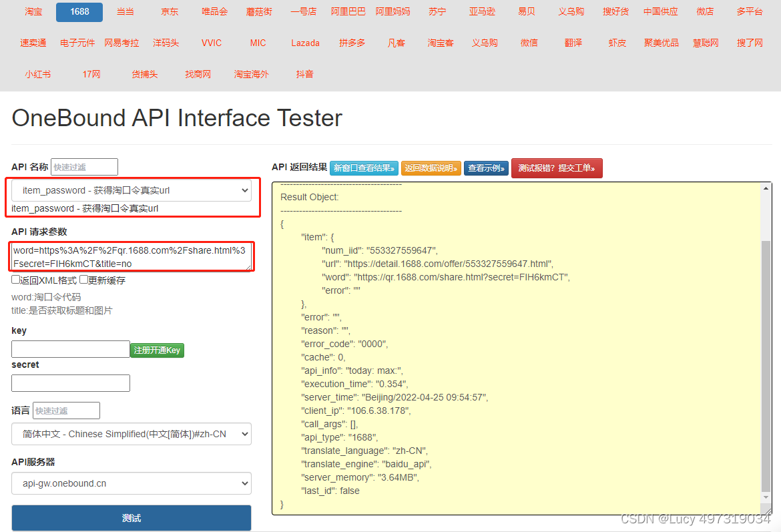
Task: Go to the 苏宁 tab
Action: (x=437, y=11)
